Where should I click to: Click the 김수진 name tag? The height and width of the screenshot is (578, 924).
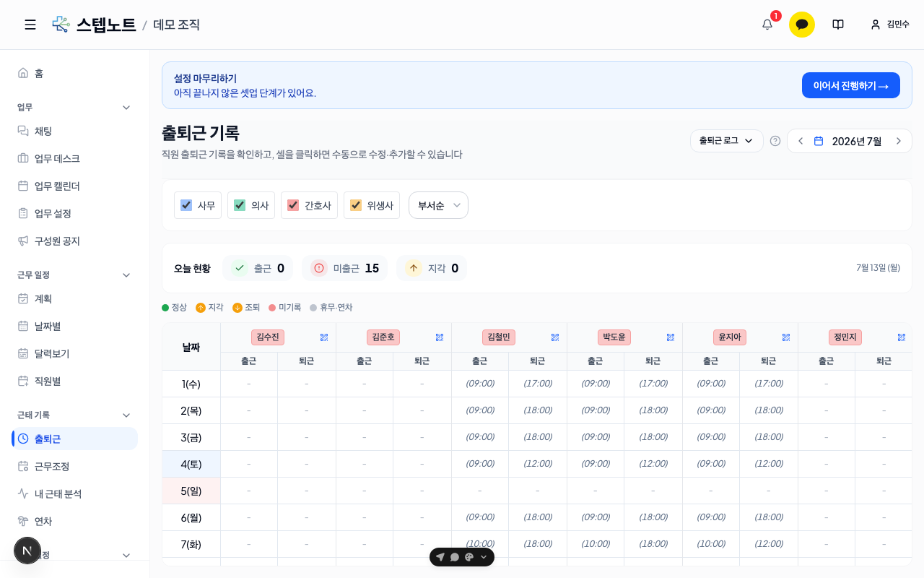click(268, 337)
